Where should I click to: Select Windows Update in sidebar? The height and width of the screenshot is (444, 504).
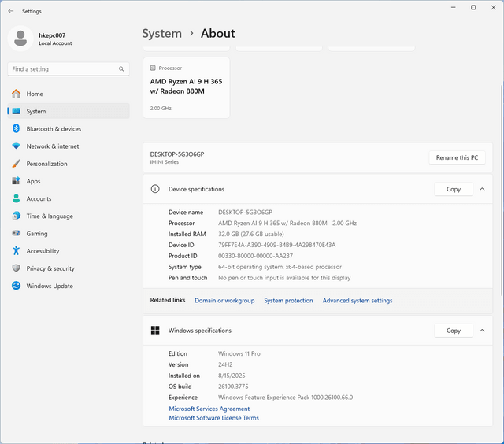point(69,286)
